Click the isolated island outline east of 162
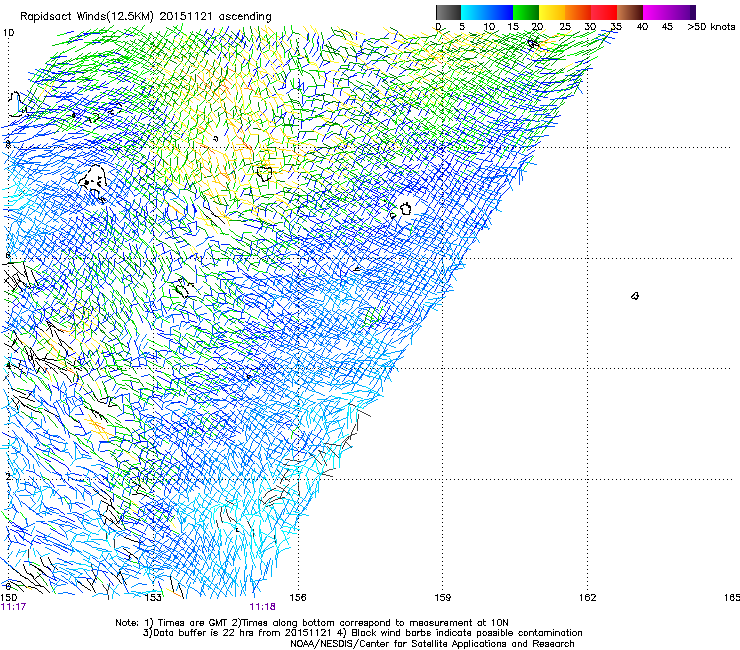Screen dimensions: 740x650 635,296
